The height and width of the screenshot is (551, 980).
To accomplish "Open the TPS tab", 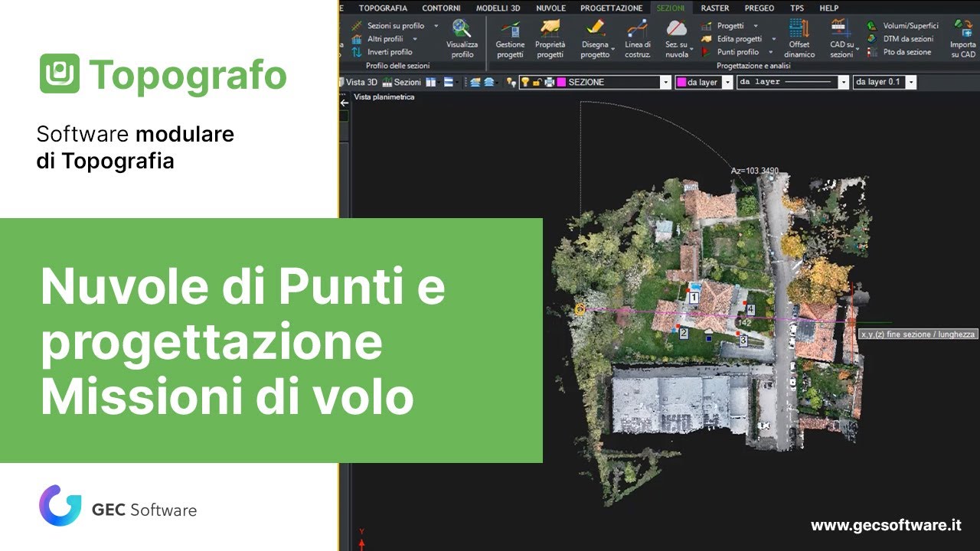I will [x=797, y=8].
